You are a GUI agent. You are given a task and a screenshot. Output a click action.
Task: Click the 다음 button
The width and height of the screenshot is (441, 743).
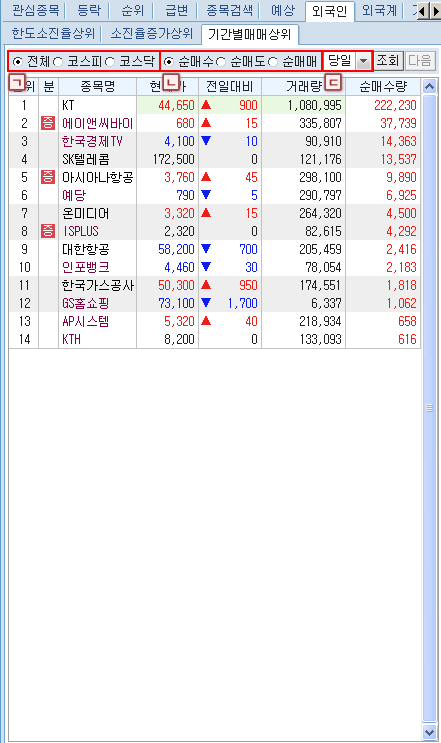[420, 61]
